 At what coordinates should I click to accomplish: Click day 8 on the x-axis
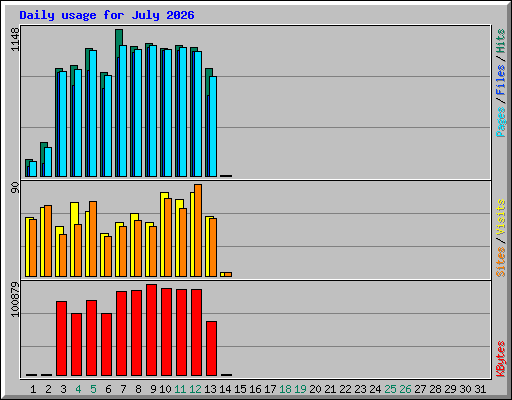(x=138, y=389)
